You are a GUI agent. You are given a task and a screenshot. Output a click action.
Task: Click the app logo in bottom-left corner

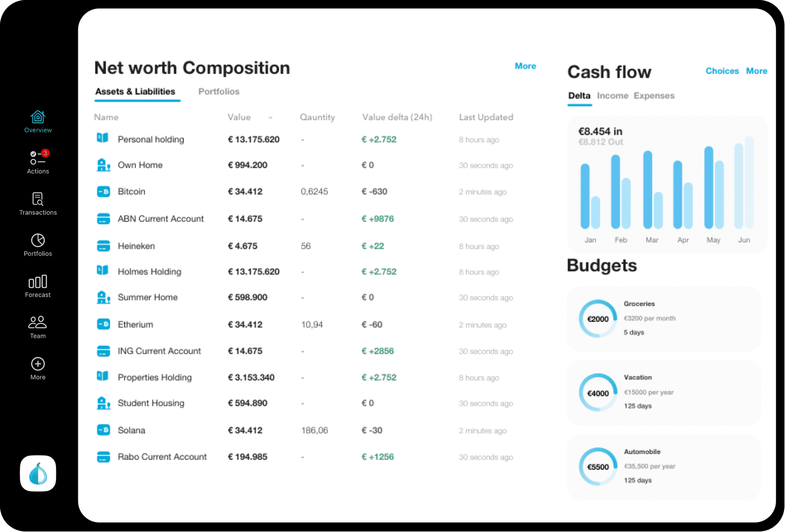point(38,473)
